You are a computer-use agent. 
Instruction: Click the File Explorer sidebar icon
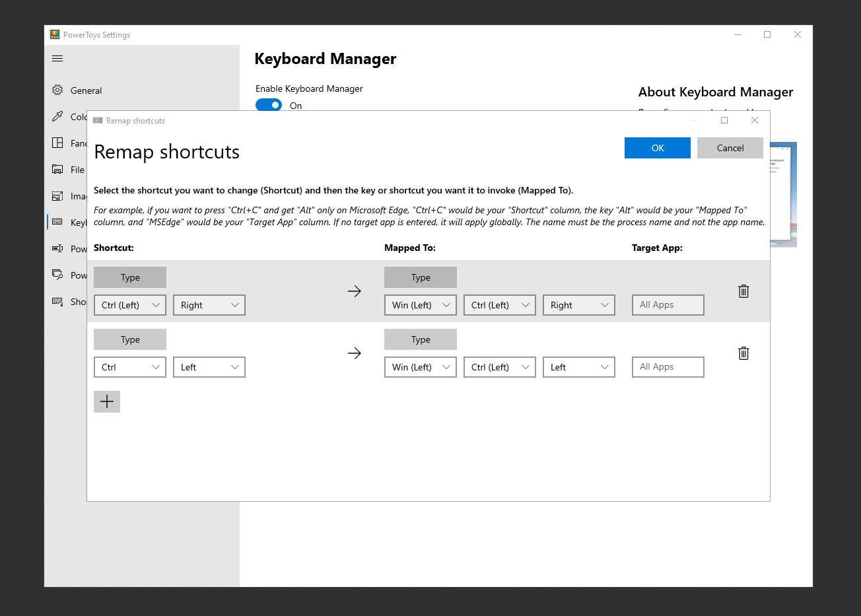(x=57, y=170)
